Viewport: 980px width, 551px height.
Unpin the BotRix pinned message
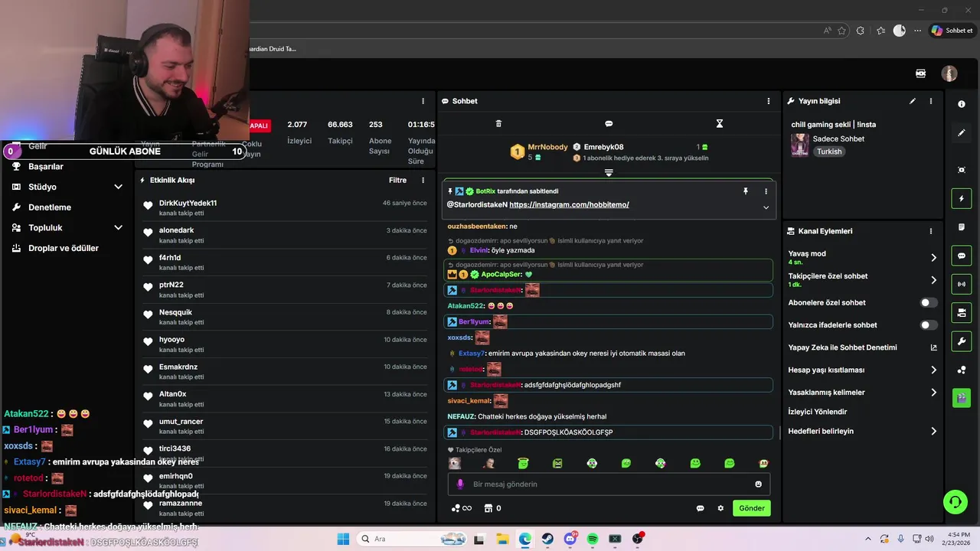click(745, 191)
